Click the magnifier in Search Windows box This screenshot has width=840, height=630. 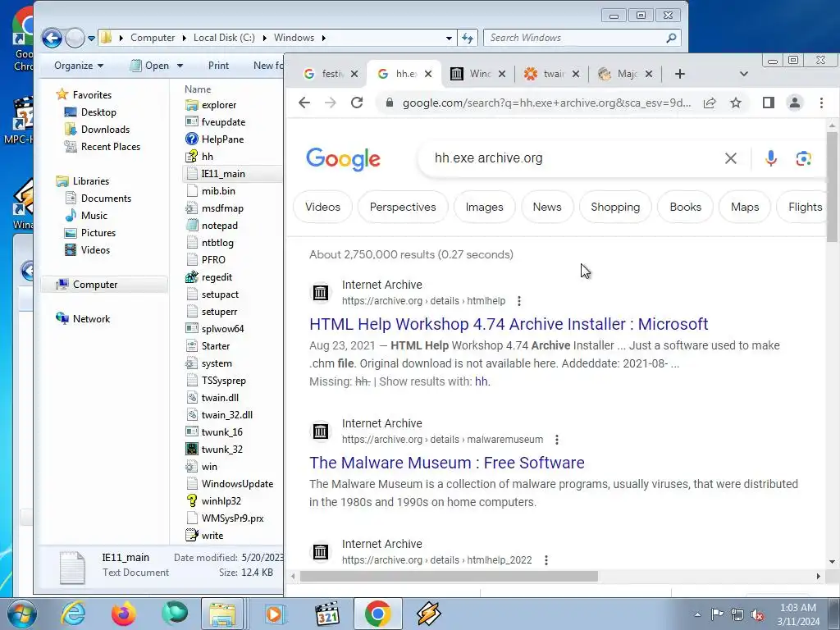click(x=671, y=38)
